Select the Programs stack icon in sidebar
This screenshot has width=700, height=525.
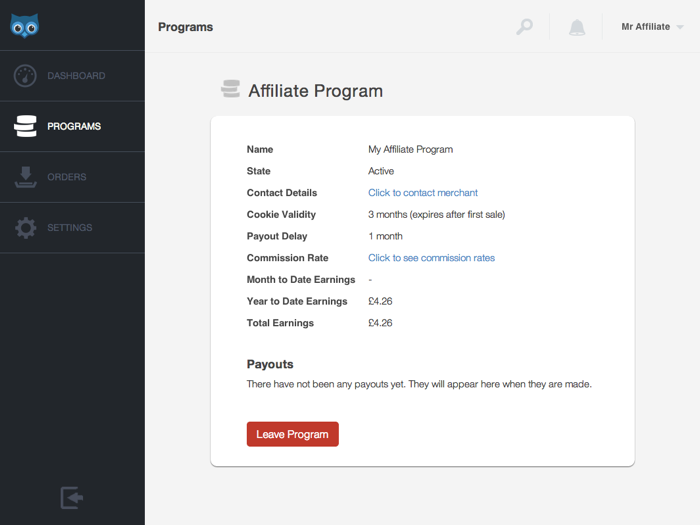point(25,126)
